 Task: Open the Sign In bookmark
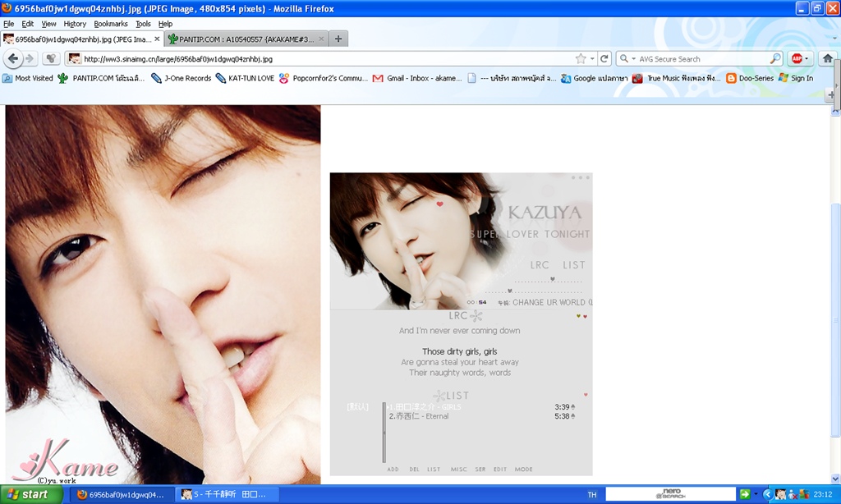795,78
